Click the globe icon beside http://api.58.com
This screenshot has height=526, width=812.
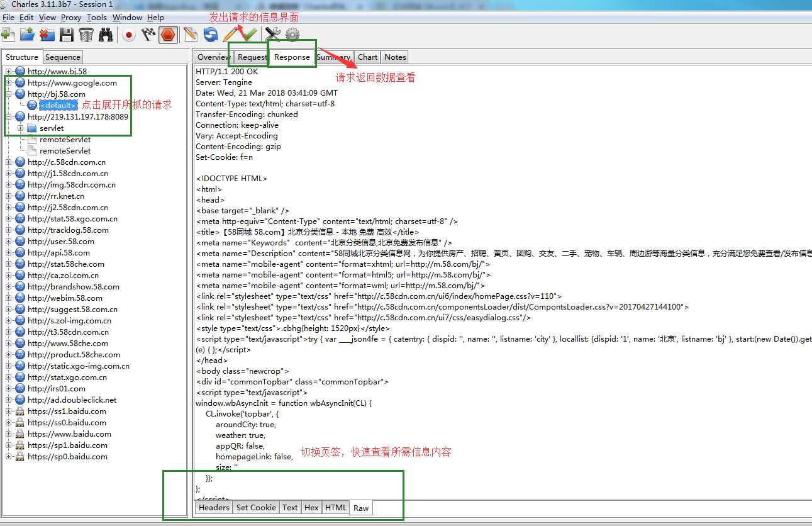(20, 253)
